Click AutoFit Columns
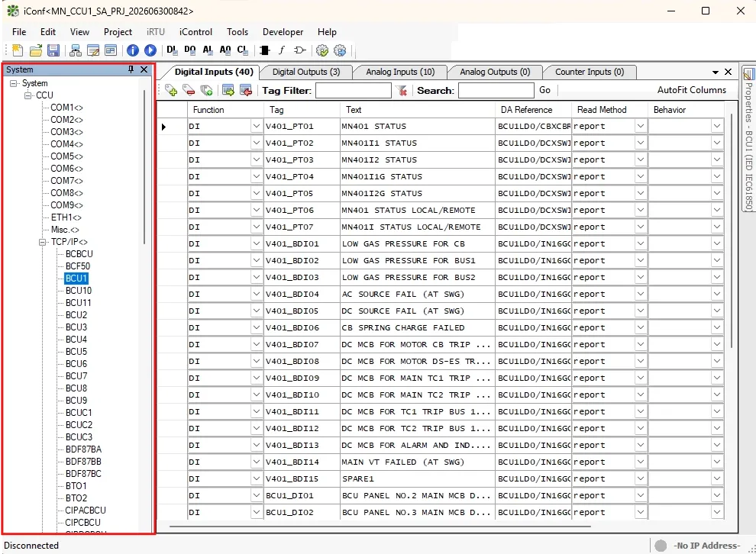Viewport: 756px width, 554px height. click(691, 90)
